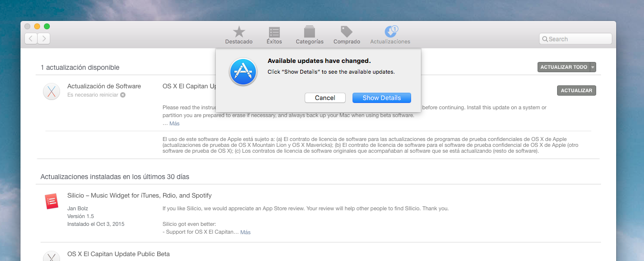Click the Silicio Music Widget title
The width and height of the screenshot is (644, 261).
(x=139, y=195)
